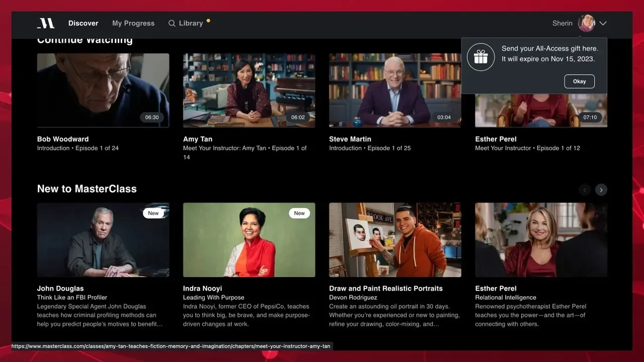Resume the Bob Woodward video thumbnail

tap(103, 90)
